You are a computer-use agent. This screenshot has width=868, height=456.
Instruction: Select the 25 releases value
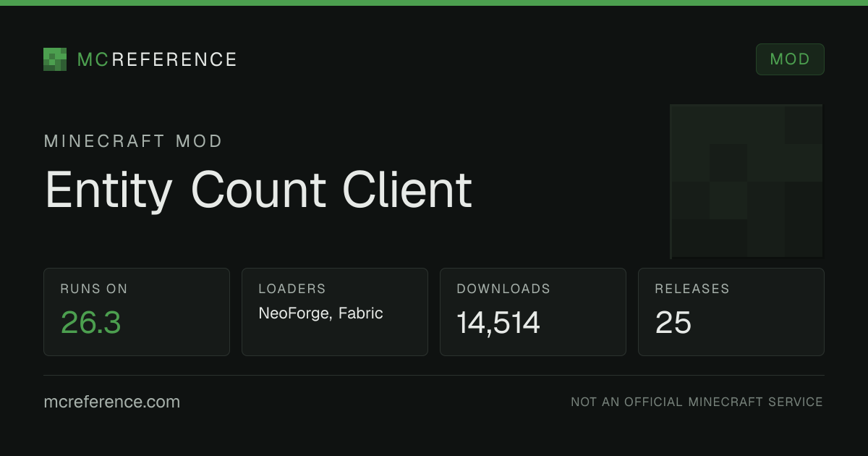[673, 323]
